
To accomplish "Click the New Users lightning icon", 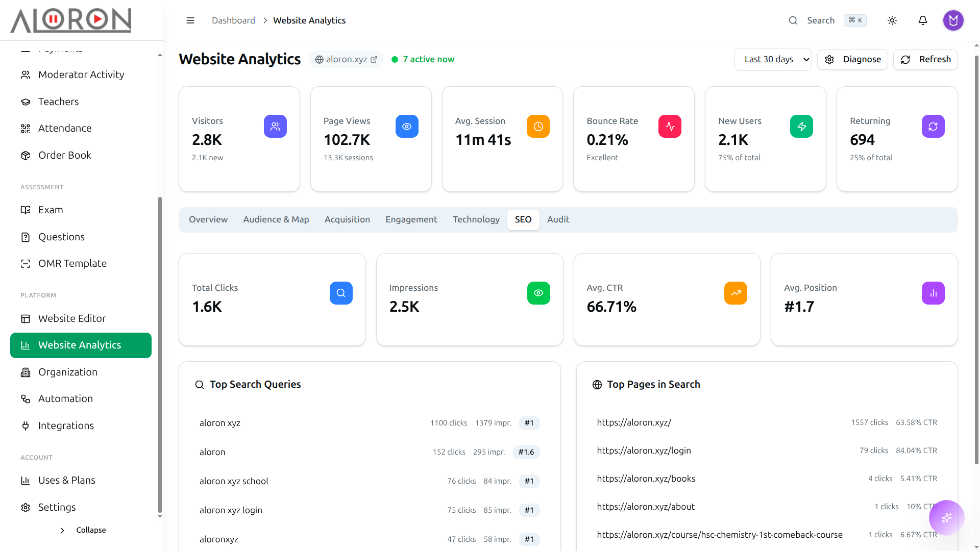I will (x=802, y=126).
